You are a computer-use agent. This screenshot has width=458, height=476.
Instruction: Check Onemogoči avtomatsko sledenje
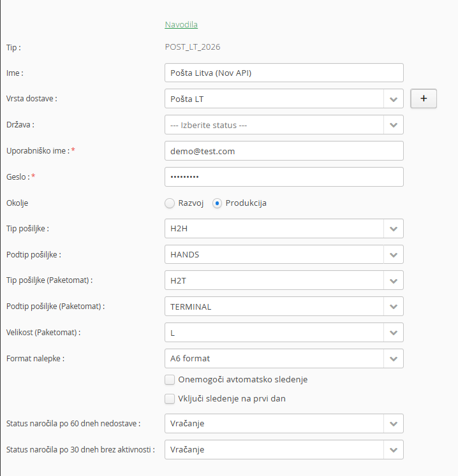(x=170, y=380)
